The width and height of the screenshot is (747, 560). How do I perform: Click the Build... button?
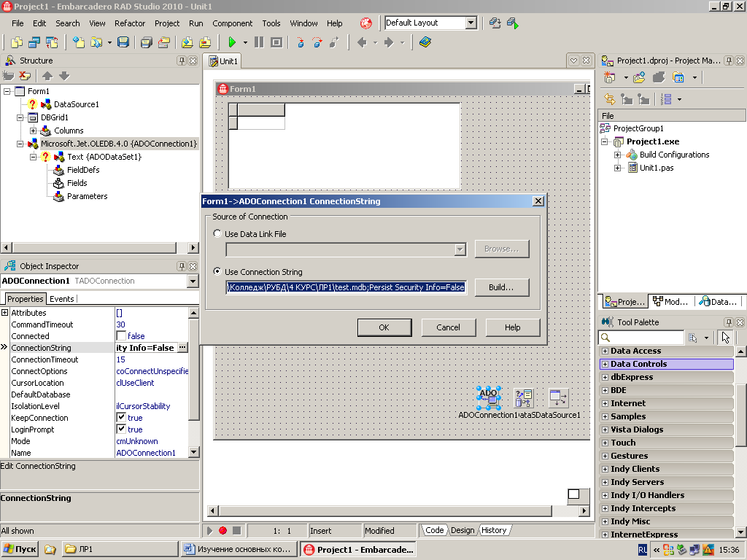(502, 287)
